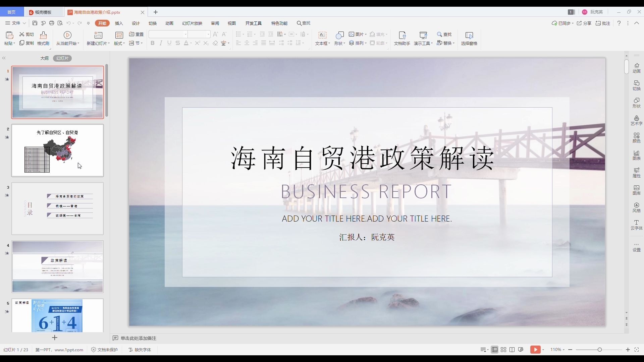
Task: Click the Copy (复制) button
Action: click(26, 43)
